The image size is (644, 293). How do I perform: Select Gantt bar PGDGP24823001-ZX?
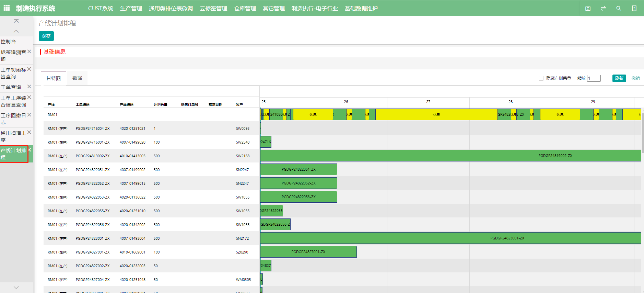pos(451,238)
